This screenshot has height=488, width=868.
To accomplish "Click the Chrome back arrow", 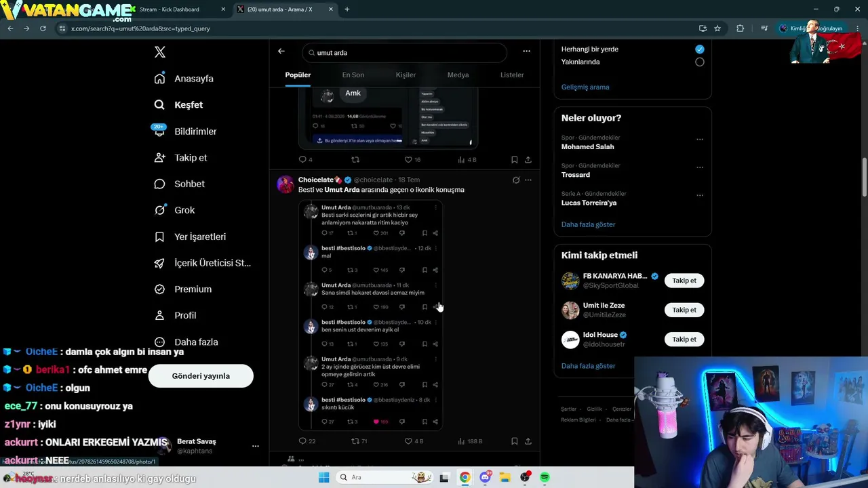I will tap(10, 28).
